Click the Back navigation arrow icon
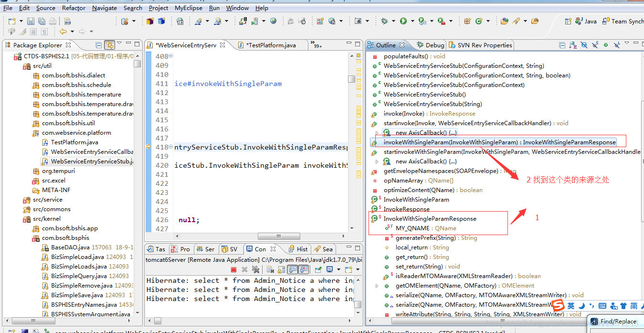The image size is (644, 333). pos(63,32)
